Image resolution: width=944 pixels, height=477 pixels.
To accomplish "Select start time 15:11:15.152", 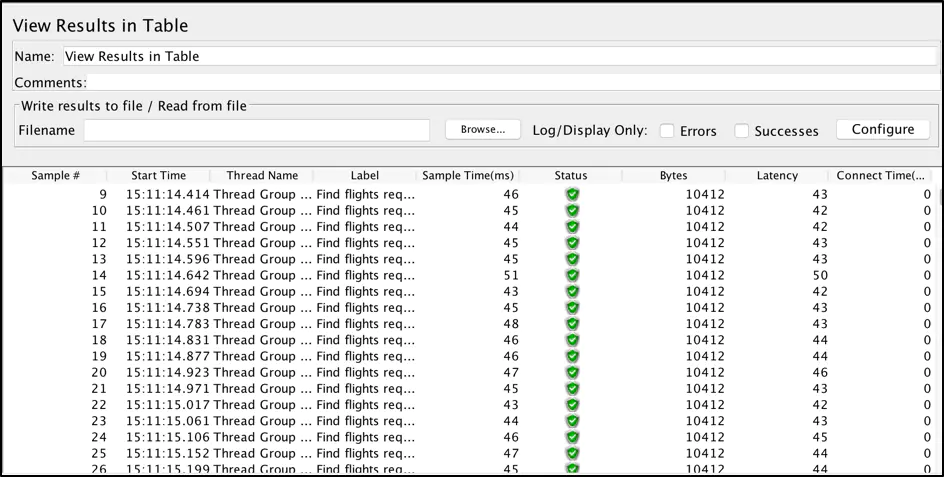I will click(168, 454).
